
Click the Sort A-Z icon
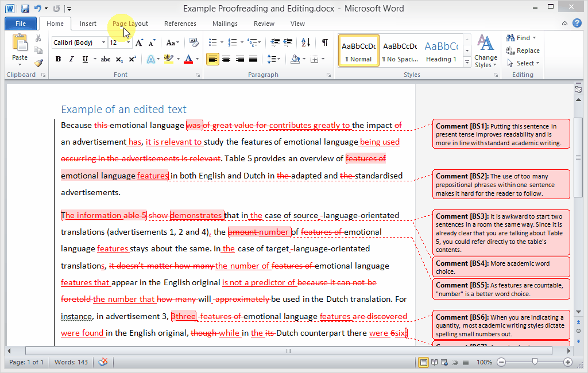pos(306,42)
